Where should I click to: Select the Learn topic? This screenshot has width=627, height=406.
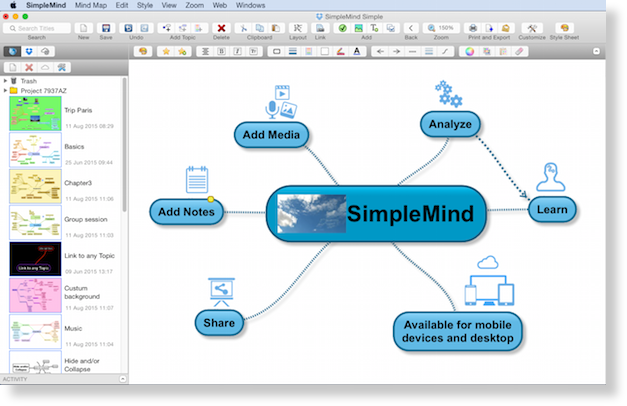click(x=552, y=209)
